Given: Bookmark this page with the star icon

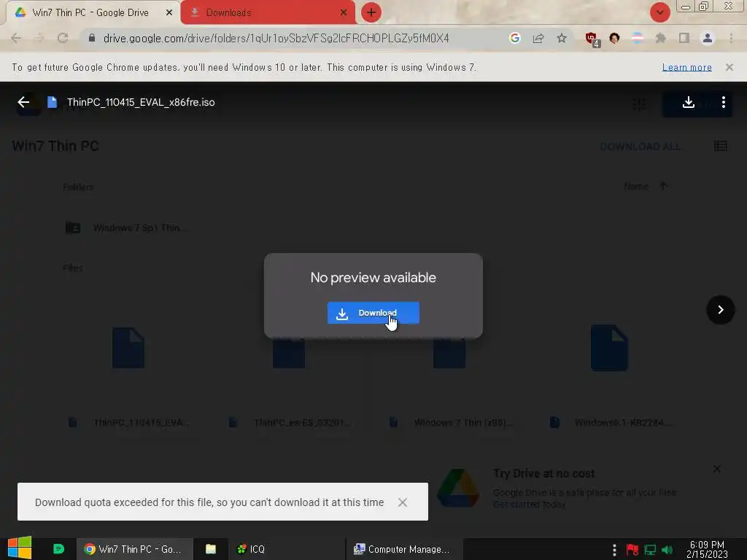Looking at the screenshot, I should (x=562, y=38).
